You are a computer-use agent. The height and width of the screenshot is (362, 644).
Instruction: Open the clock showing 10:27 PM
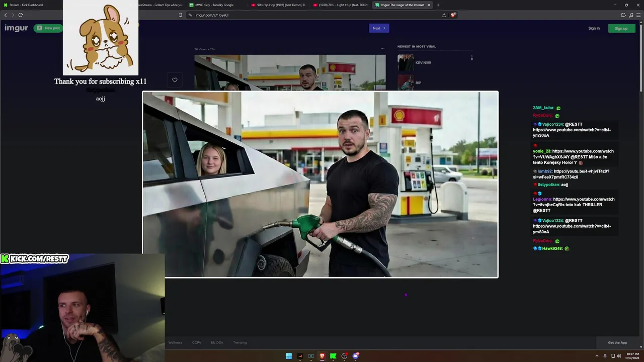coord(632,356)
